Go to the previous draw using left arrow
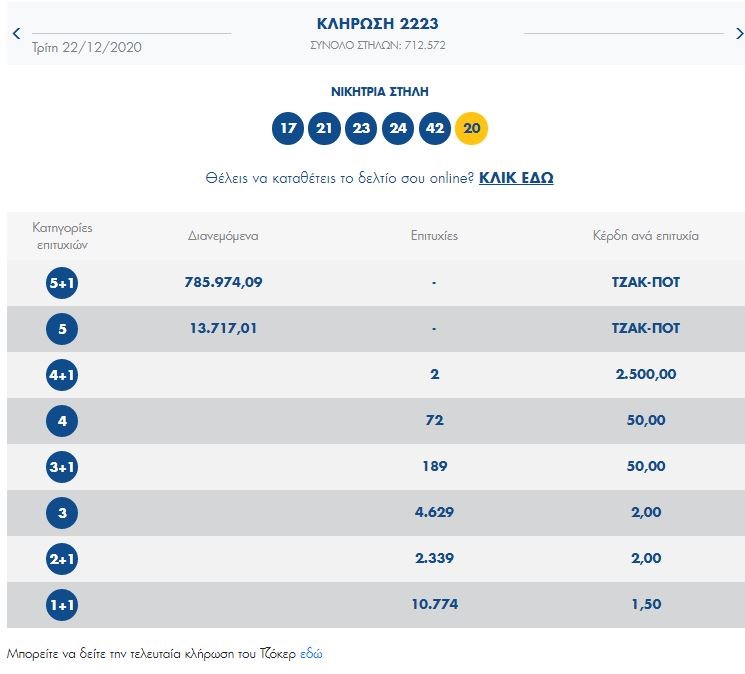Viewport: 745px width, 674px height. pyautogui.click(x=16, y=34)
